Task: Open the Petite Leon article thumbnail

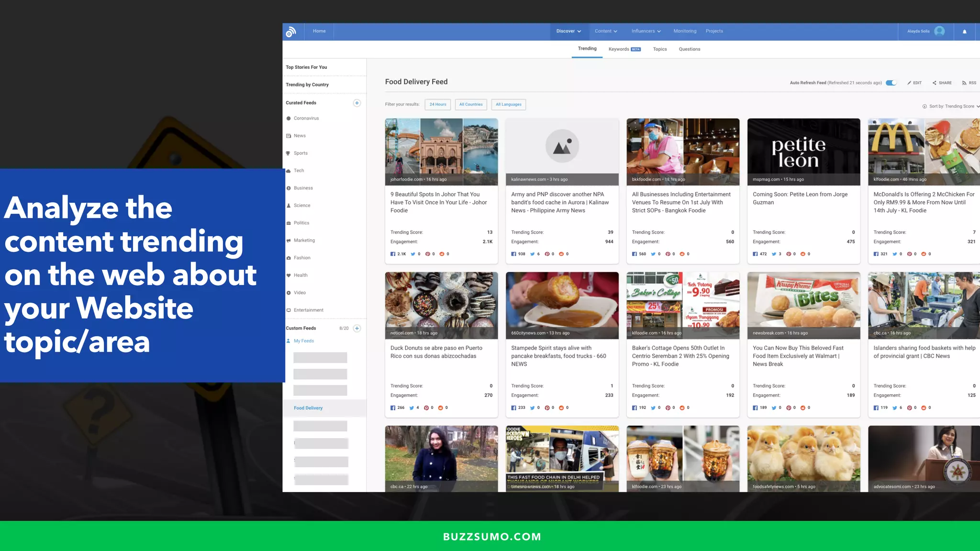Action: [x=803, y=151]
